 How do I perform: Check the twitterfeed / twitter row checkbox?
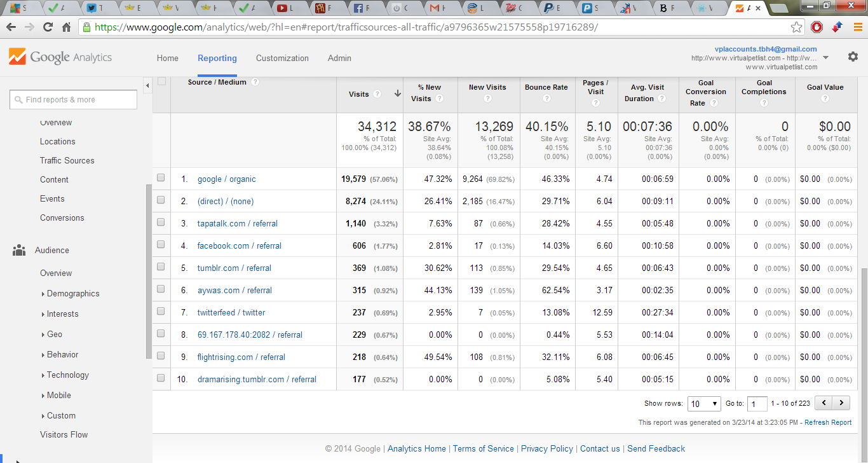[x=161, y=312]
